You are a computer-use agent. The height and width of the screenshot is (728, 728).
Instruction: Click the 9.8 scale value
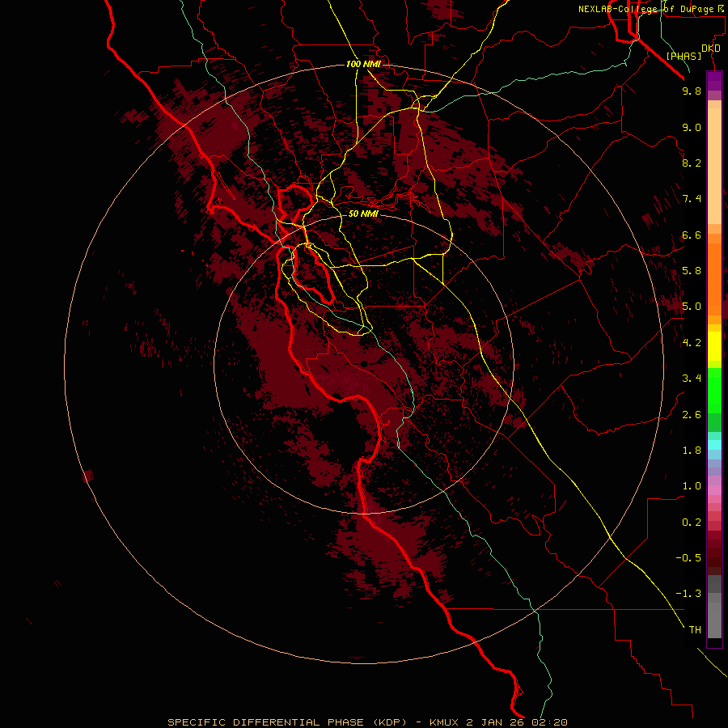(x=692, y=91)
